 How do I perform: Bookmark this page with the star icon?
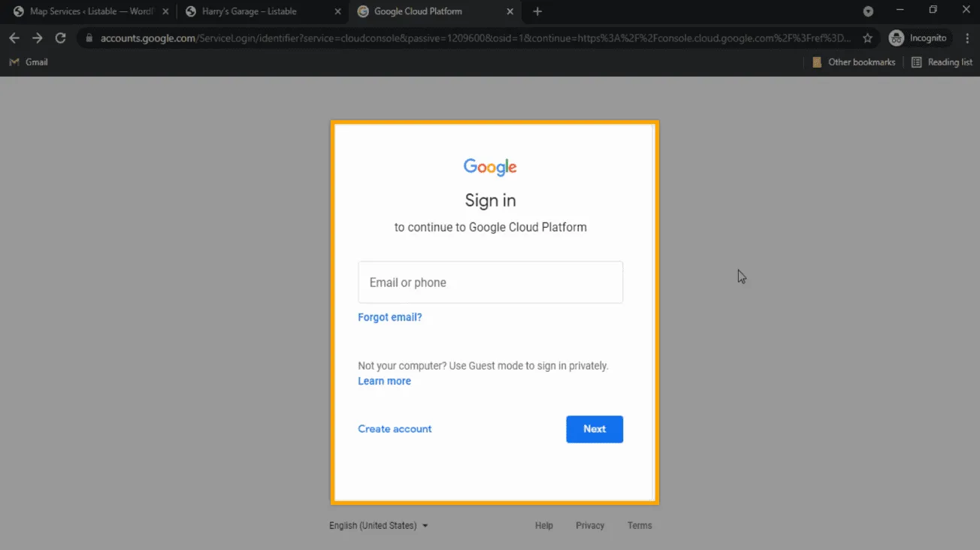(x=868, y=38)
